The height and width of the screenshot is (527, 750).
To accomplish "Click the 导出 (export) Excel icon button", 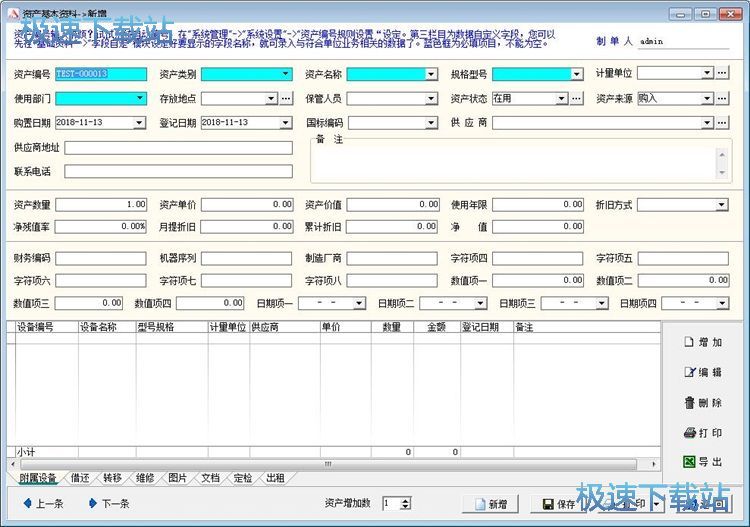I will (x=702, y=462).
